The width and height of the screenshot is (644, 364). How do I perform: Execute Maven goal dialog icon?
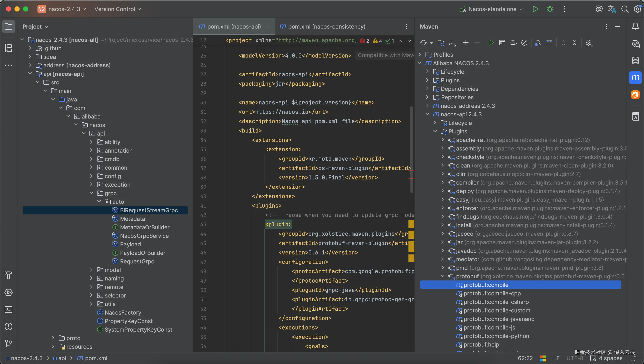(502, 43)
